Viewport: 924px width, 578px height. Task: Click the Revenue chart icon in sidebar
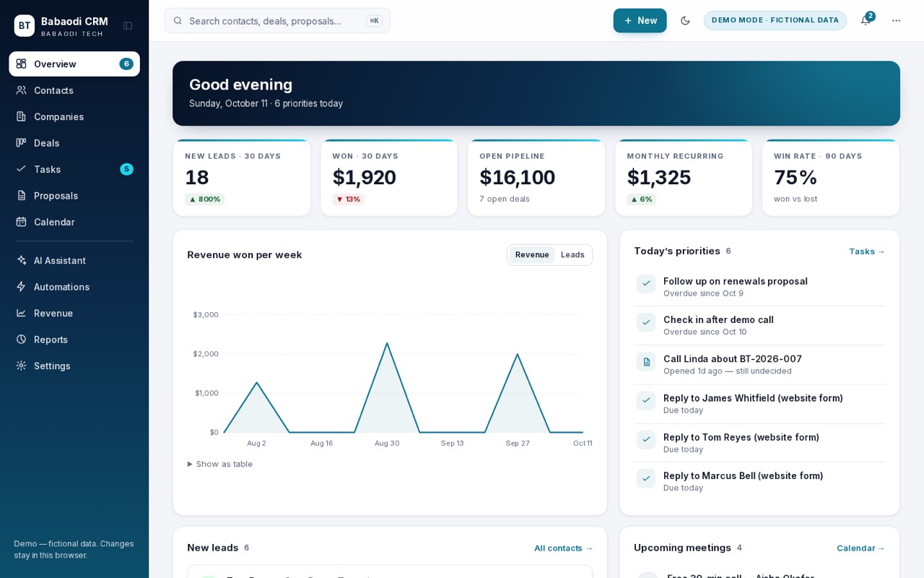21,314
